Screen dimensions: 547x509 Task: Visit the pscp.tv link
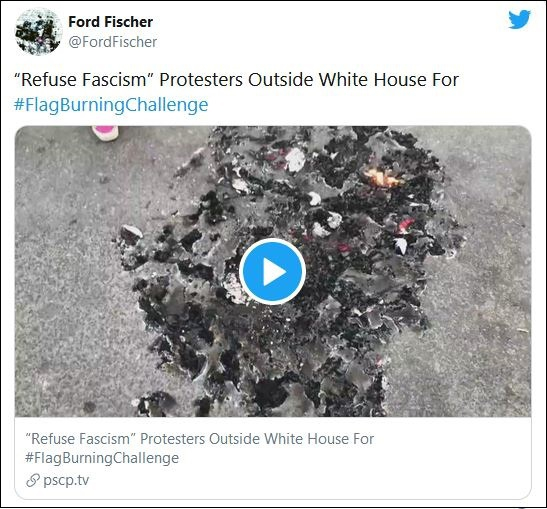[x=66, y=480]
